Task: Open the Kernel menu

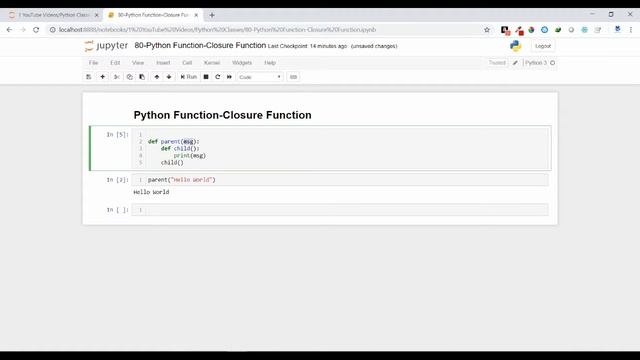Action: pyautogui.click(x=212, y=63)
